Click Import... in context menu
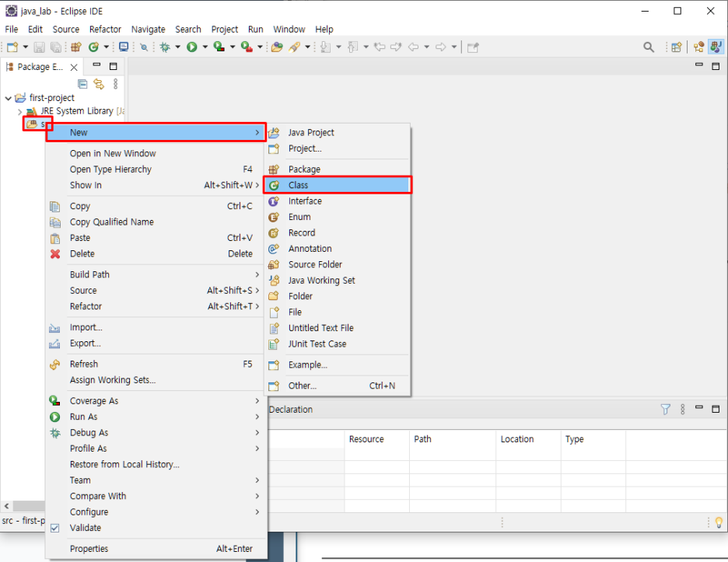Viewport: 728px width, 562px height. [156, 327]
